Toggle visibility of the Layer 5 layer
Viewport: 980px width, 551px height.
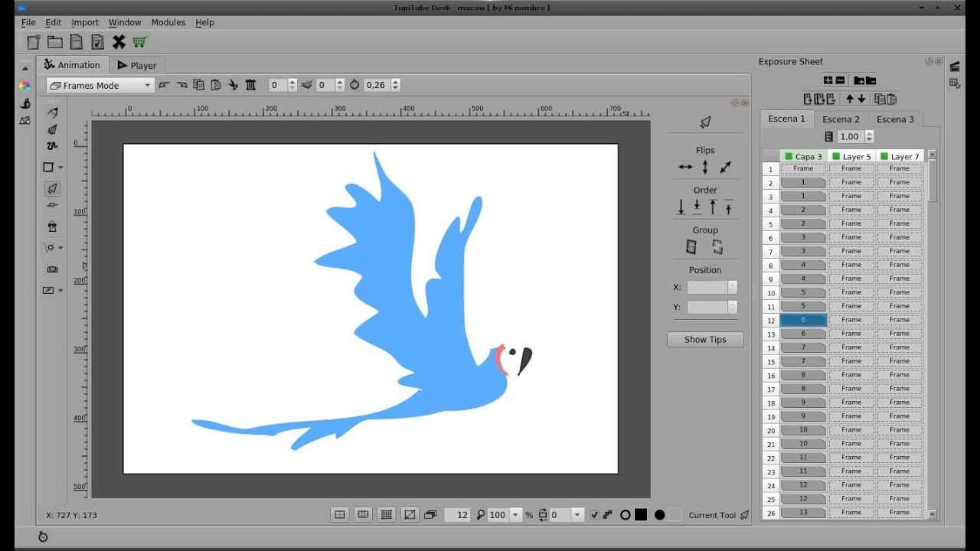pyautogui.click(x=836, y=157)
